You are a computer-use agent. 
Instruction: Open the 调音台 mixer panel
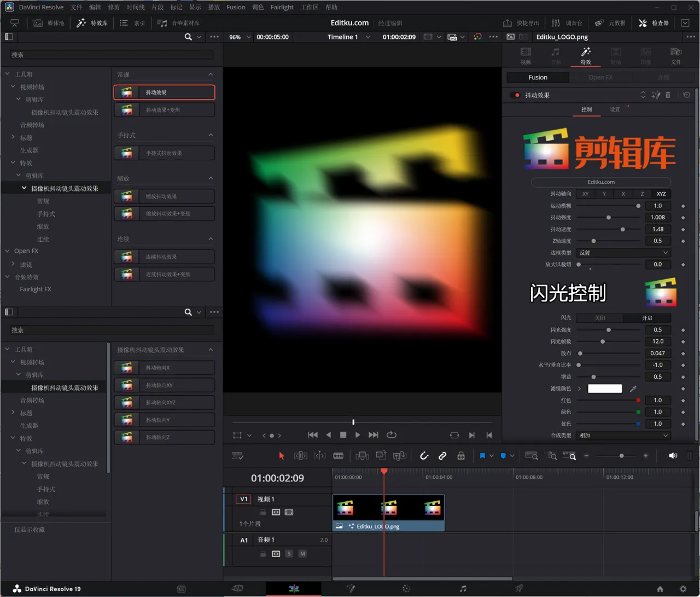[567, 23]
